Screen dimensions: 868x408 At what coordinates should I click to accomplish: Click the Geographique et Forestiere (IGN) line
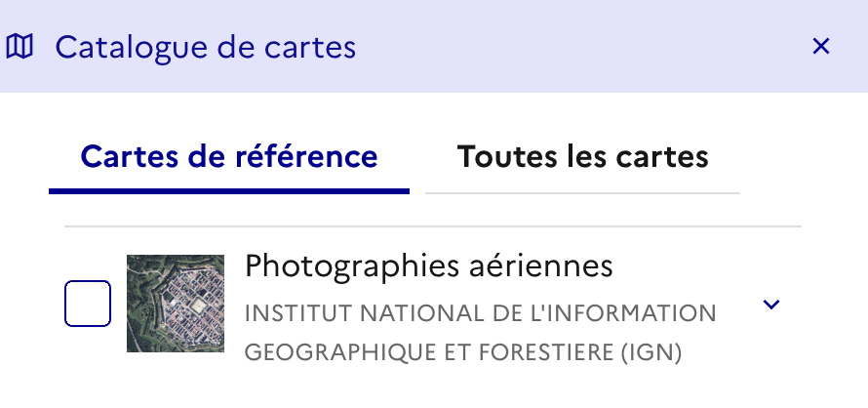point(462,351)
